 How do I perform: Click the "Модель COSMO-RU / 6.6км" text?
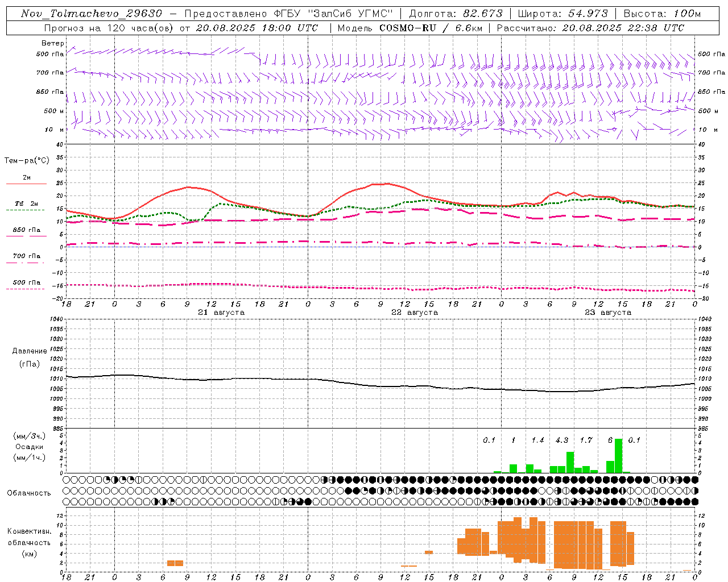click(409, 28)
